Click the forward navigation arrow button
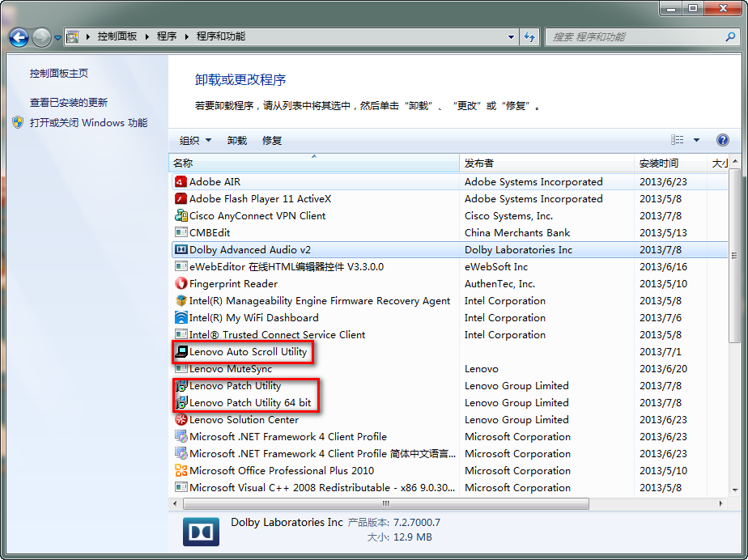This screenshot has height=560, width=748. click(41, 37)
